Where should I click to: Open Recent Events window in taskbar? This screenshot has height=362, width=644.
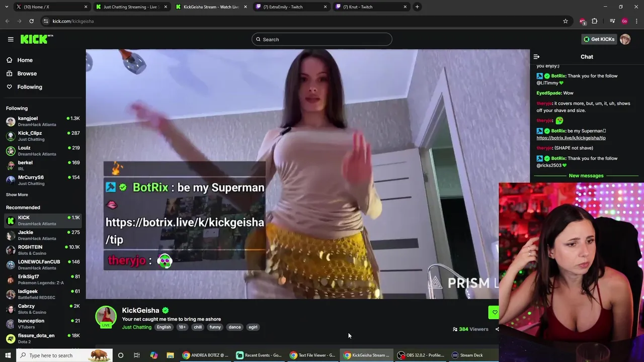click(x=259, y=355)
